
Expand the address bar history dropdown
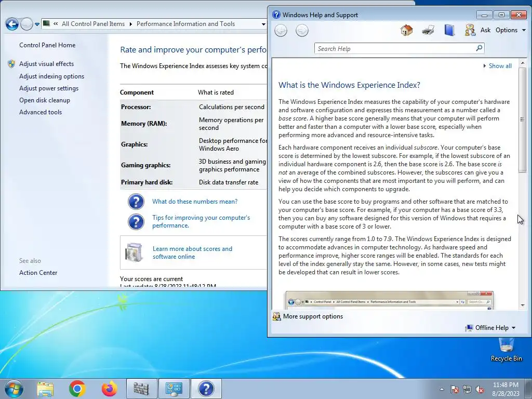(263, 24)
